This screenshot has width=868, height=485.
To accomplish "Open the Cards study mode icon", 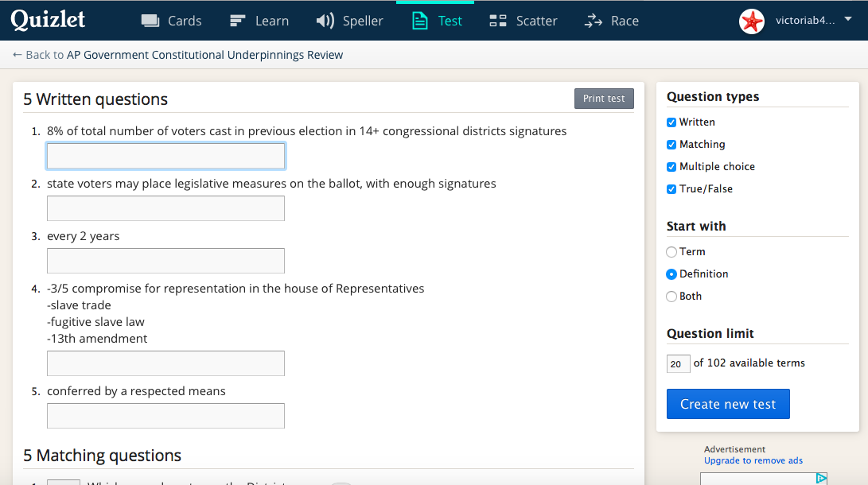I will [x=150, y=21].
